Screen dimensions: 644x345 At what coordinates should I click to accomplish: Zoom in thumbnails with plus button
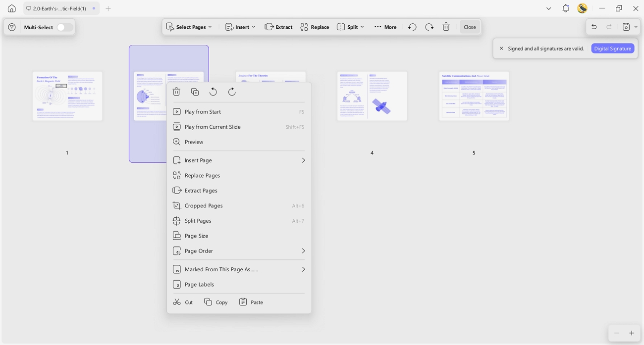tap(632, 333)
